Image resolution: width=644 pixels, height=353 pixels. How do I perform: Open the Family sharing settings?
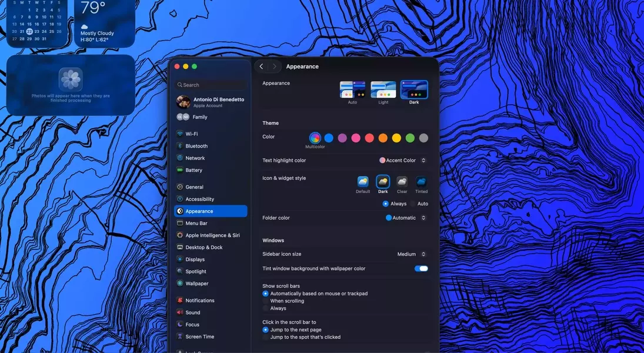point(199,117)
